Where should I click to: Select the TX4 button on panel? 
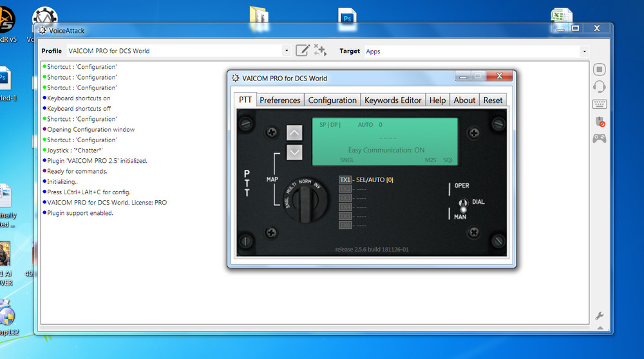coord(345,207)
